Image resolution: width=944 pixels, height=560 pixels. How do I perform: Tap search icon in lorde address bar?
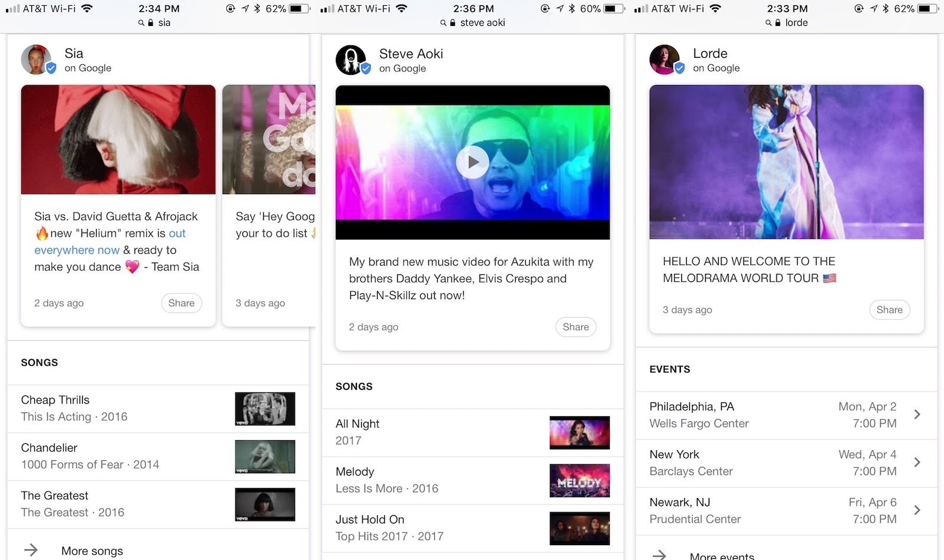click(768, 23)
